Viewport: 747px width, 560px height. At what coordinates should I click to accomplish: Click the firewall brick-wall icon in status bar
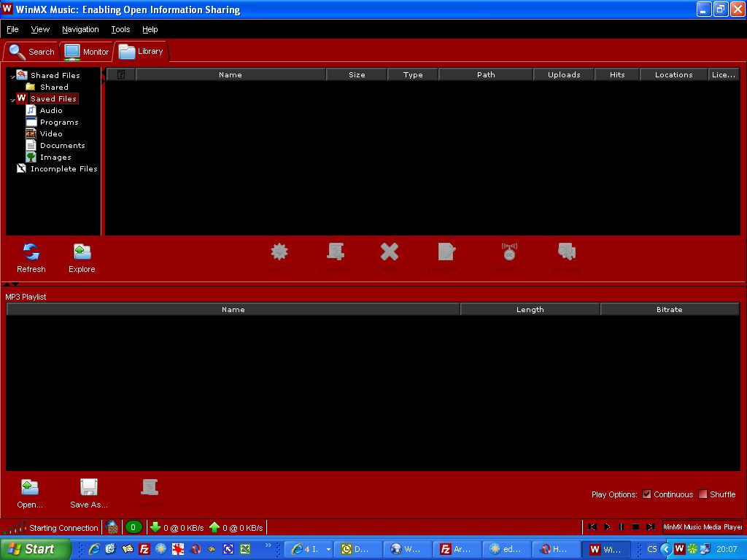coord(112,527)
